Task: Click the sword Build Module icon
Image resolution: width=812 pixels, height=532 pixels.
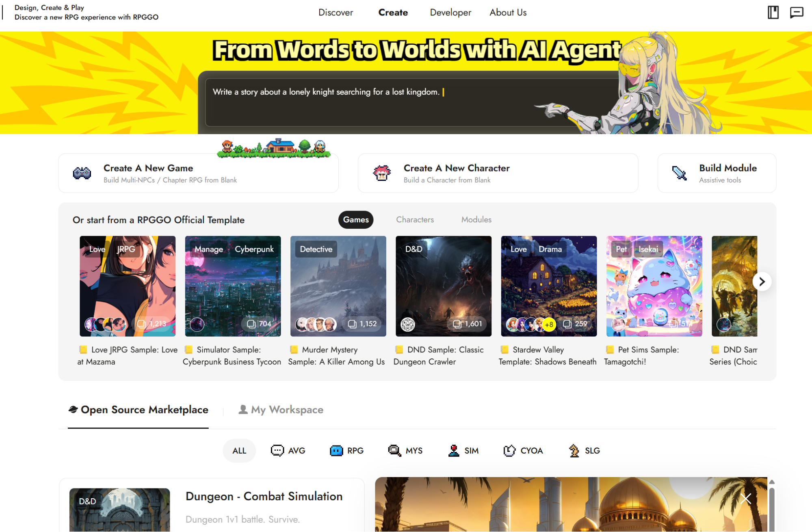Action: 679,174
